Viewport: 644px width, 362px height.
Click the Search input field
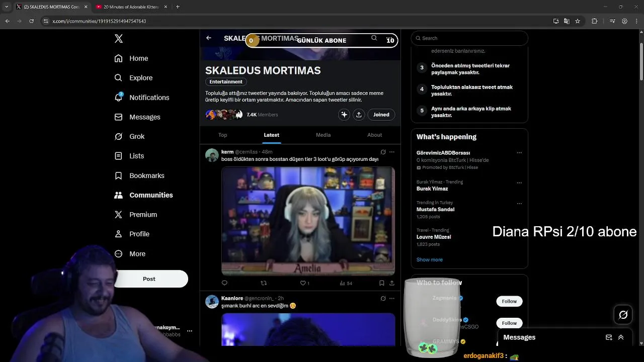pos(469,38)
